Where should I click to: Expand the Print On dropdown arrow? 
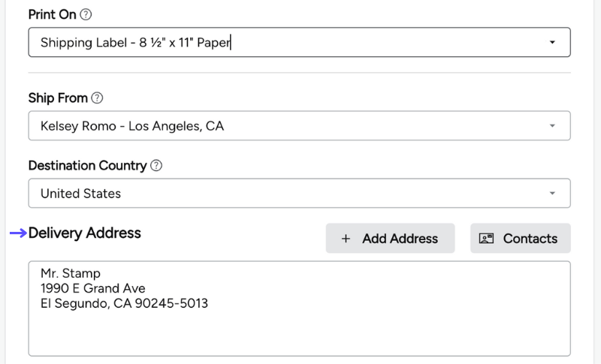(552, 43)
